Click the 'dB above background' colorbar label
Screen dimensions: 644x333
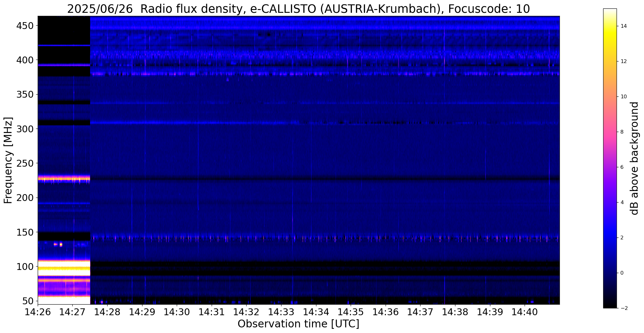(x=635, y=158)
